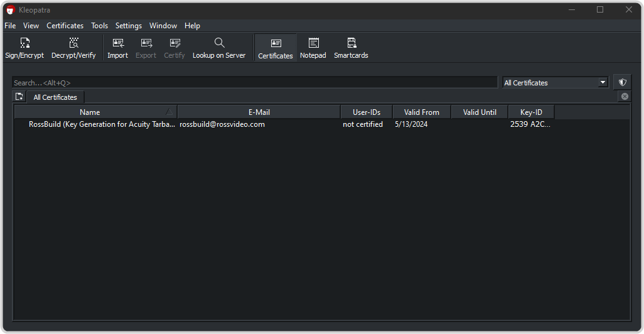Image resolution: width=644 pixels, height=334 pixels.
Task: Select the All Certificates tab
Action: pyautogui.click(x=55, y=97)
